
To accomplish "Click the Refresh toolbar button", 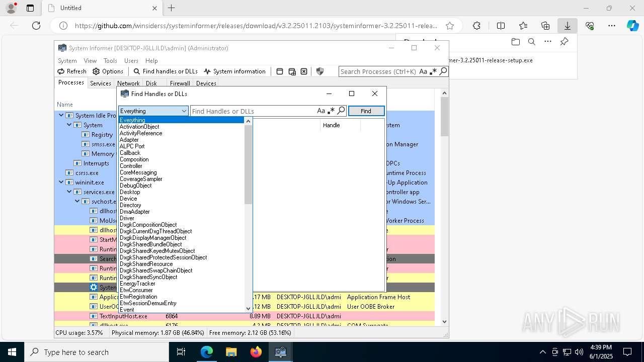I will 72,71.
